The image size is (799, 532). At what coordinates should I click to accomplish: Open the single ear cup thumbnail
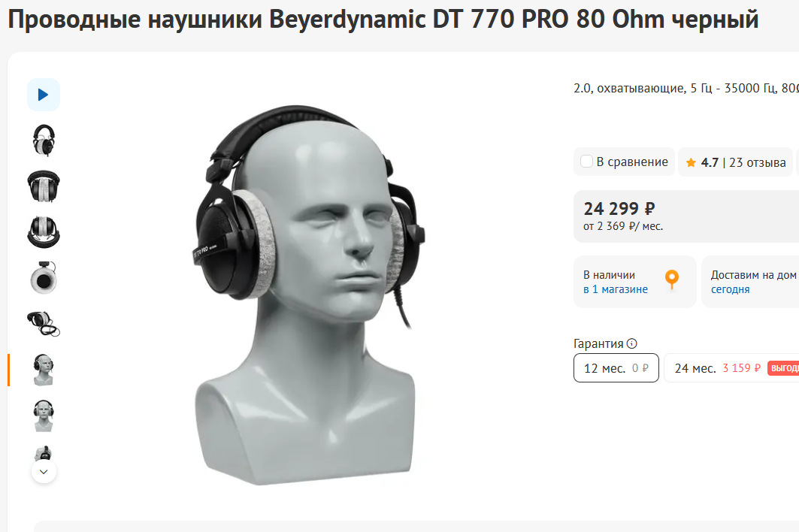pyautogui.click(x=44, y=278)
